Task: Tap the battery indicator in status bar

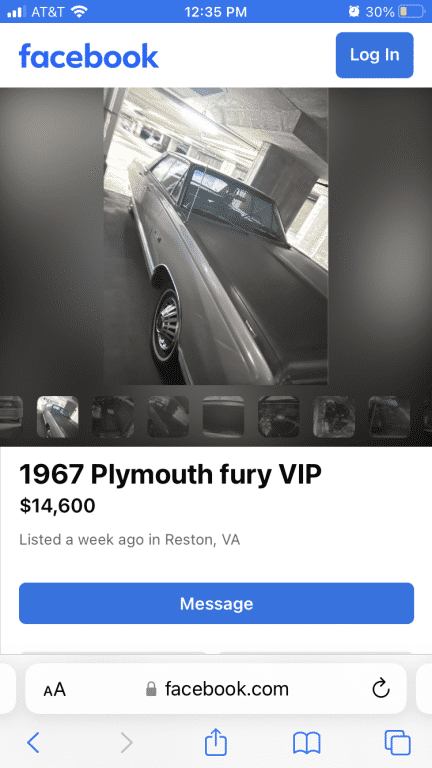Action: pos(411,12)
